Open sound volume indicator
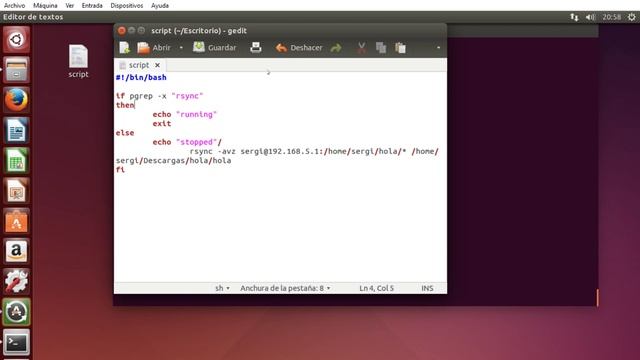This screenshot has height=360, width=640. click(x=590, y=17)
